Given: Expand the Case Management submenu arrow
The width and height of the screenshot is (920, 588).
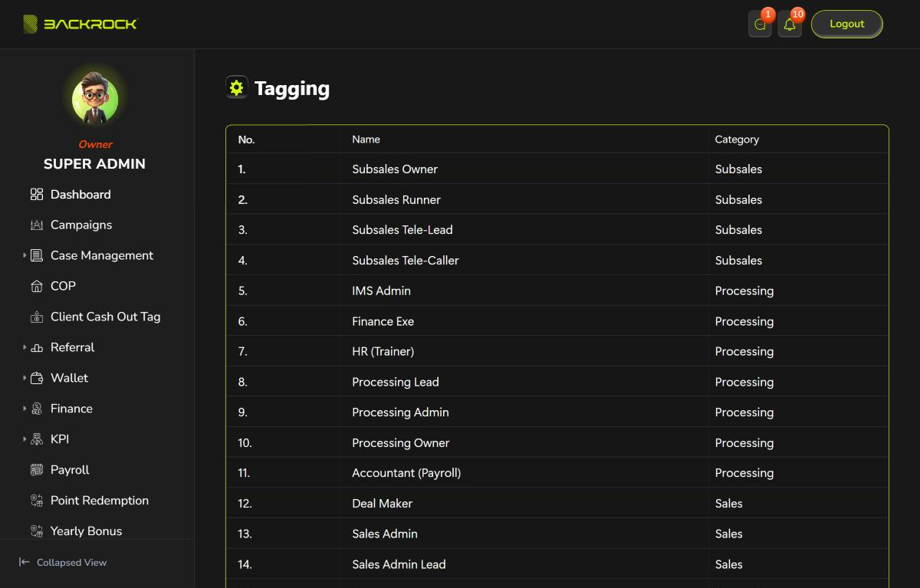Looking at the screenshot, I should coord(25,255).
